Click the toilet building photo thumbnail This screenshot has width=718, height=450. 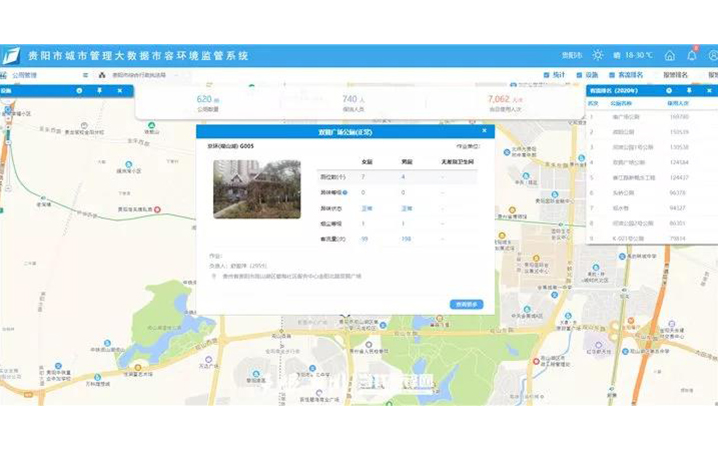(x=256, y=188)
